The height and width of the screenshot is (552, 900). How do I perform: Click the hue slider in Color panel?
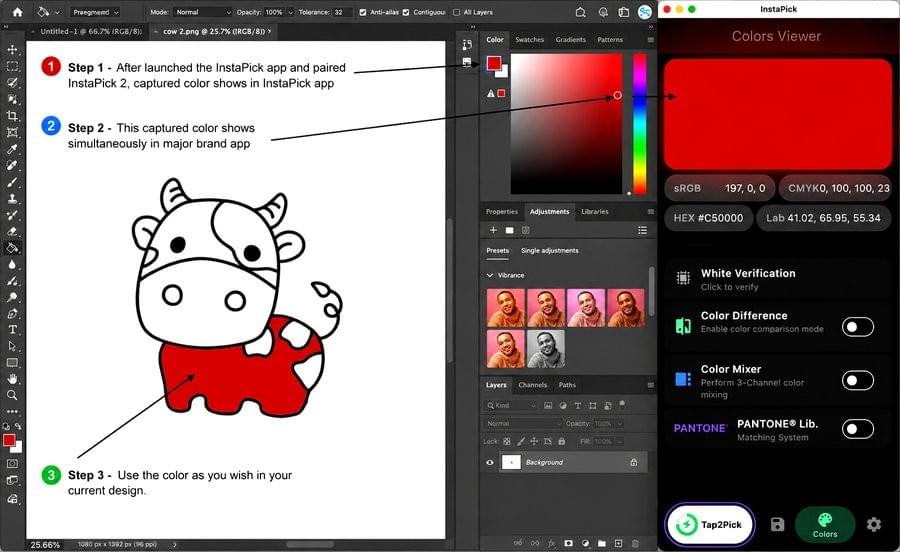(x=639, y=124)
